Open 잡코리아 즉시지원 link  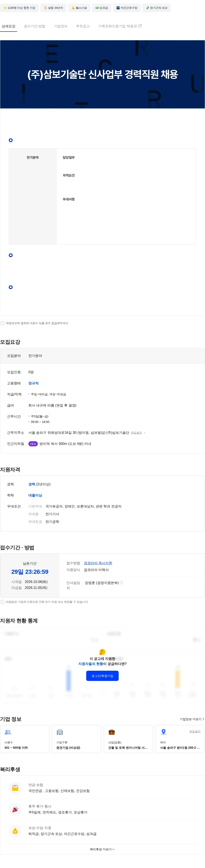pyautogui.click(x=98, y=563)
